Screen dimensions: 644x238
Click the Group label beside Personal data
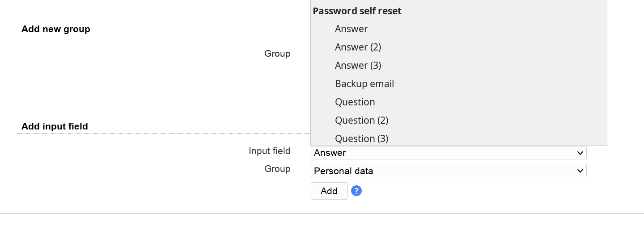pos(277,169)
